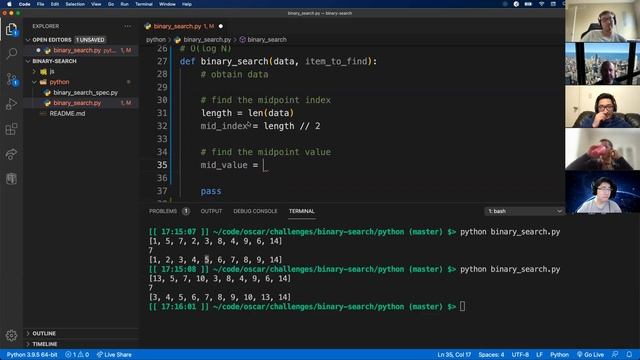Click the top participant video thumbnail

[x=602, y=21]
